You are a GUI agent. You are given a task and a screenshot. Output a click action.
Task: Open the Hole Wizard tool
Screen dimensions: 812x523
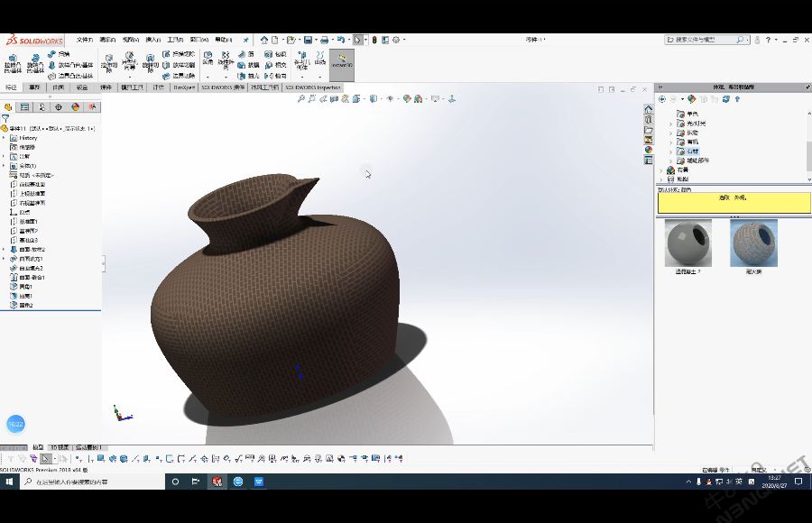point(129,62)
